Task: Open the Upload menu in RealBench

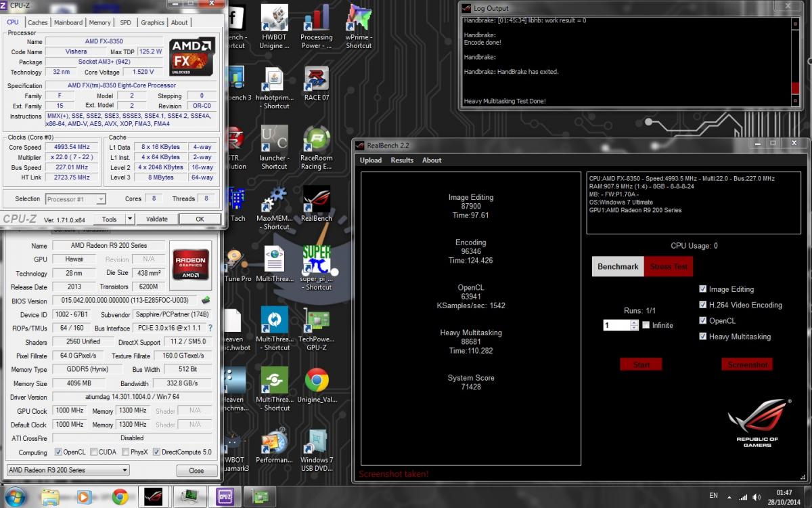Action: tap(371, 161)
